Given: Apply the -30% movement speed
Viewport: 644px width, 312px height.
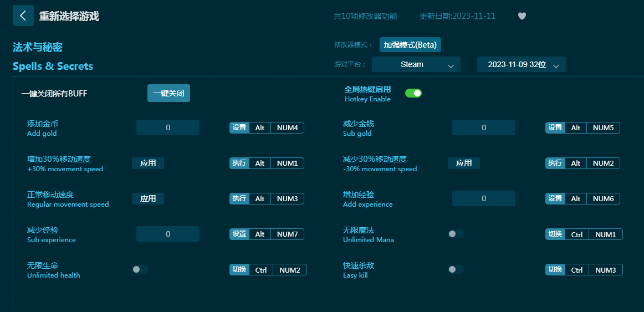Looking at the screenshot, I should [x=464, y=163].
